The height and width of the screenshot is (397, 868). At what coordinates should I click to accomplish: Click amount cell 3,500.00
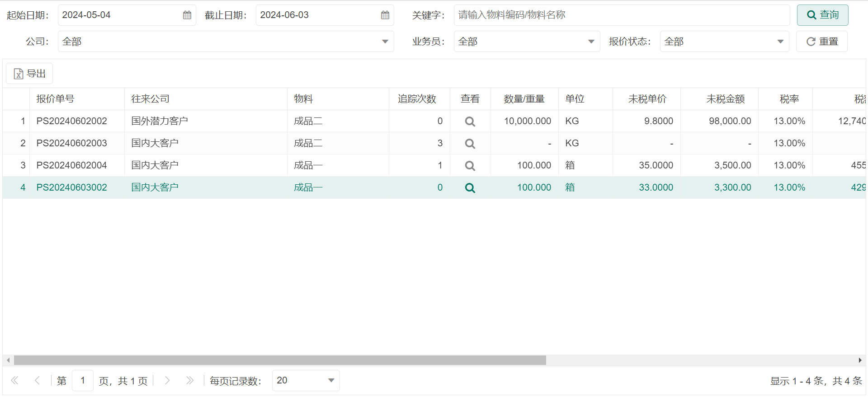pyautogui.click(x=733, y=165)
